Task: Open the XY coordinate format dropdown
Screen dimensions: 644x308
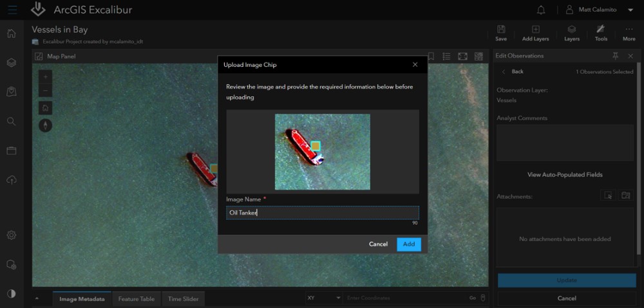Action: 324,298
